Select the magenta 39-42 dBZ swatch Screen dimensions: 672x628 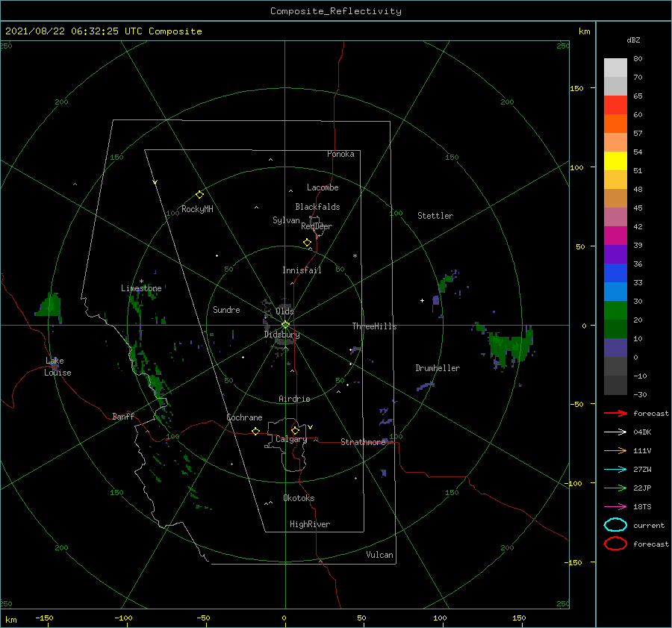tap(615, 236)
